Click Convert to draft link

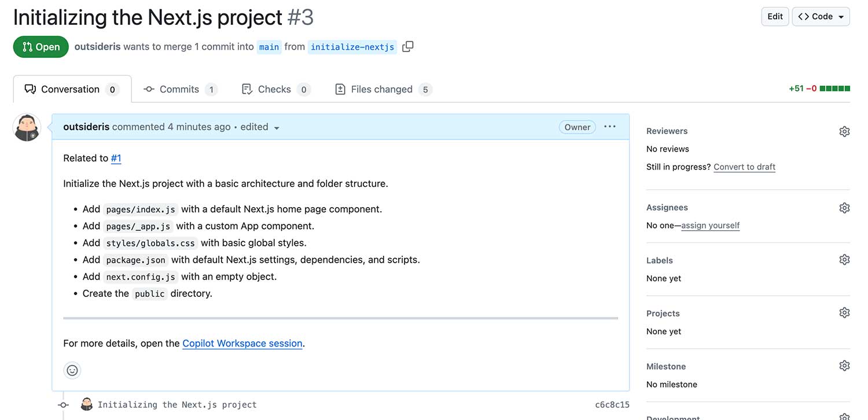[744, 167]
